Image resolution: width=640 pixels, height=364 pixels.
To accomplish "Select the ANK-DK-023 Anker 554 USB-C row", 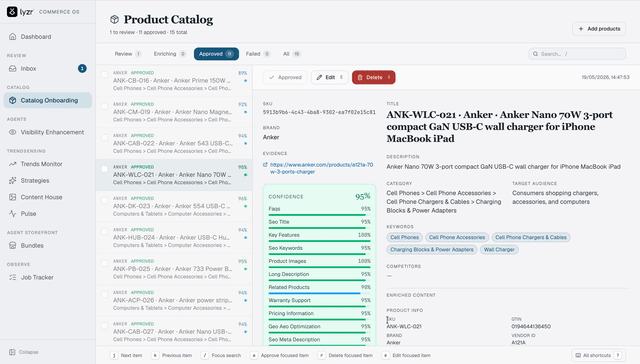I will click(174, 206).
